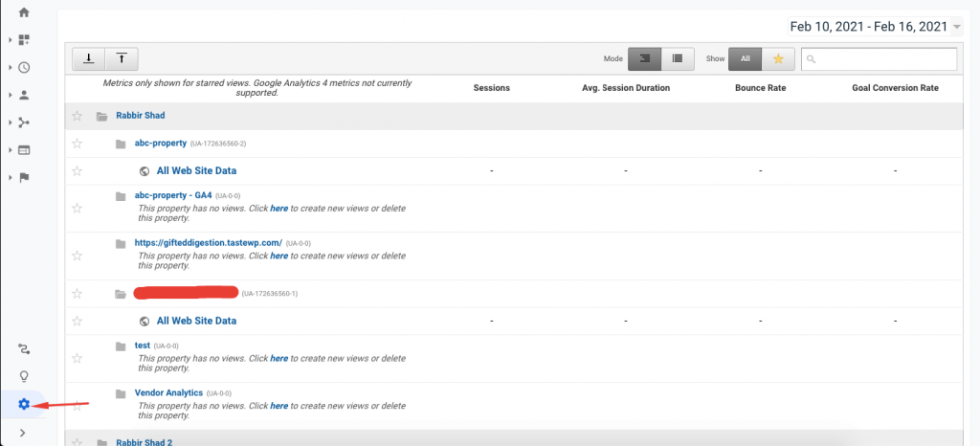Image resolution: width=980 pixels, height=446 pixels.
Task: Show only starred views
Action: [778, 58]
